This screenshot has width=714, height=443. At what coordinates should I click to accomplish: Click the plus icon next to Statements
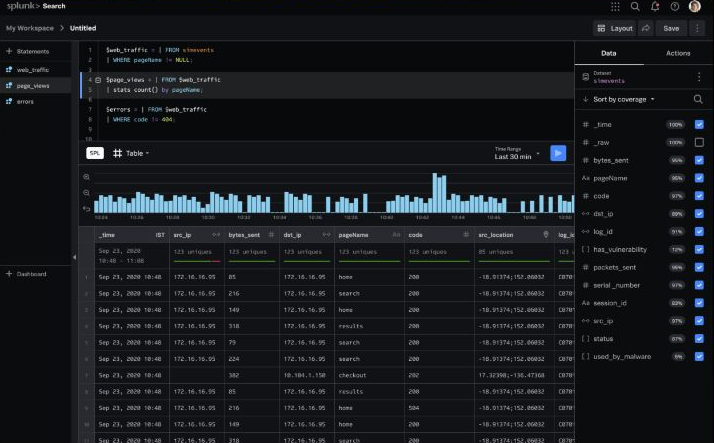(9, 51)
